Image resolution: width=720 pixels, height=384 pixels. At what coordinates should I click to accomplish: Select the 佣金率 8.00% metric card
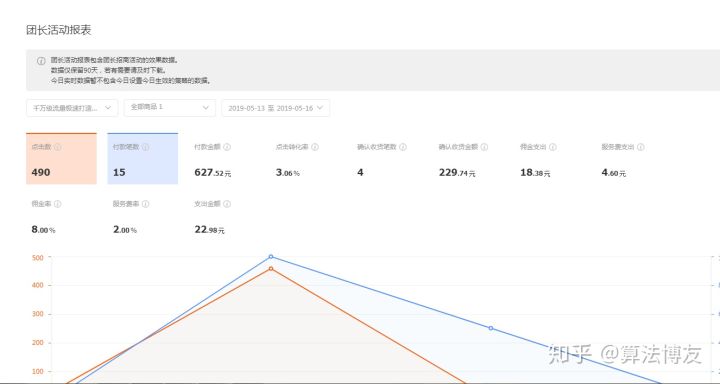(x=62, y=216)
